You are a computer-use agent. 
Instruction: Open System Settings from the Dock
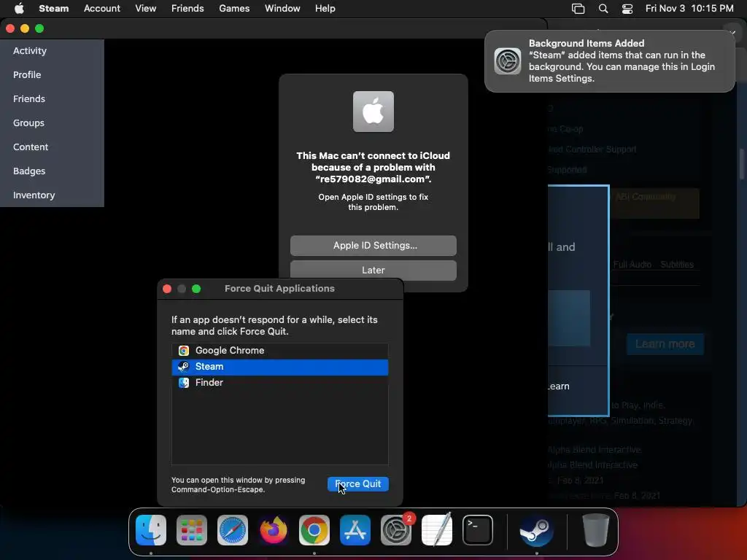coord(396,530)
